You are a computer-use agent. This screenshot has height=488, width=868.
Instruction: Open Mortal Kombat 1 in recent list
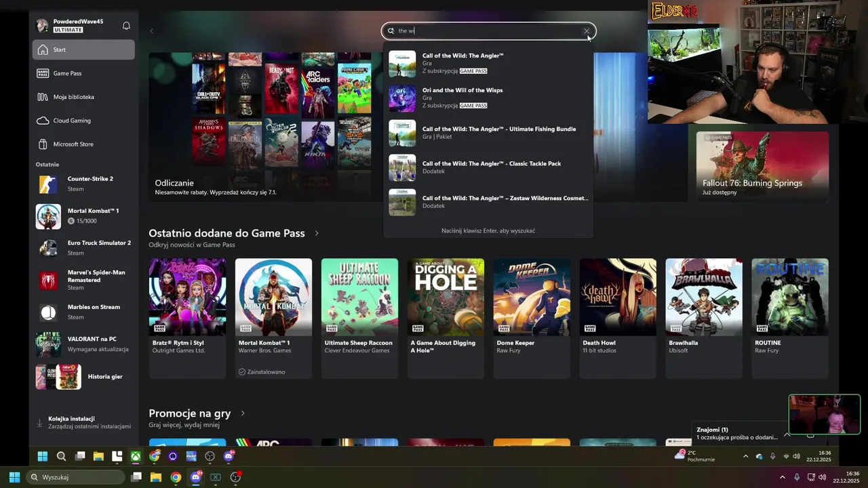coord(83,216)
